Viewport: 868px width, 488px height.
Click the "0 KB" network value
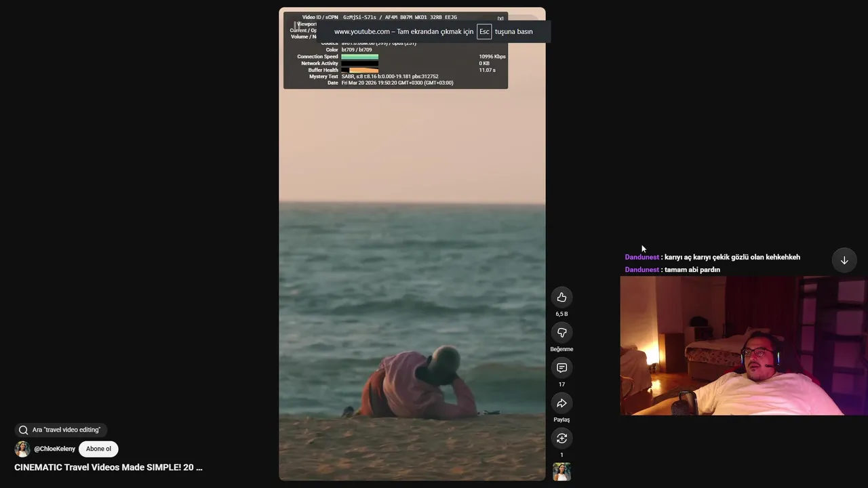(x=484, y=63)
